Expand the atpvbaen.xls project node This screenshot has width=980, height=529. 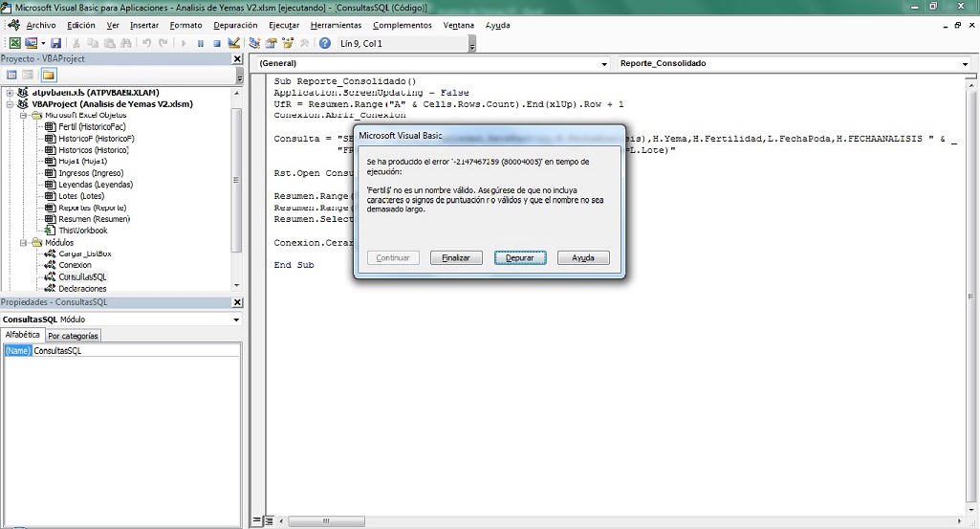pos(10,93)
